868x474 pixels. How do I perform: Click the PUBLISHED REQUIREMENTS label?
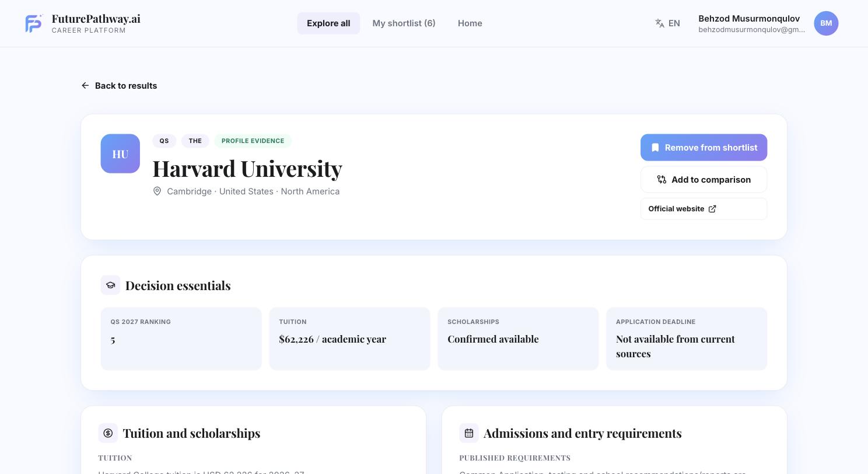(x=514, y=458)
